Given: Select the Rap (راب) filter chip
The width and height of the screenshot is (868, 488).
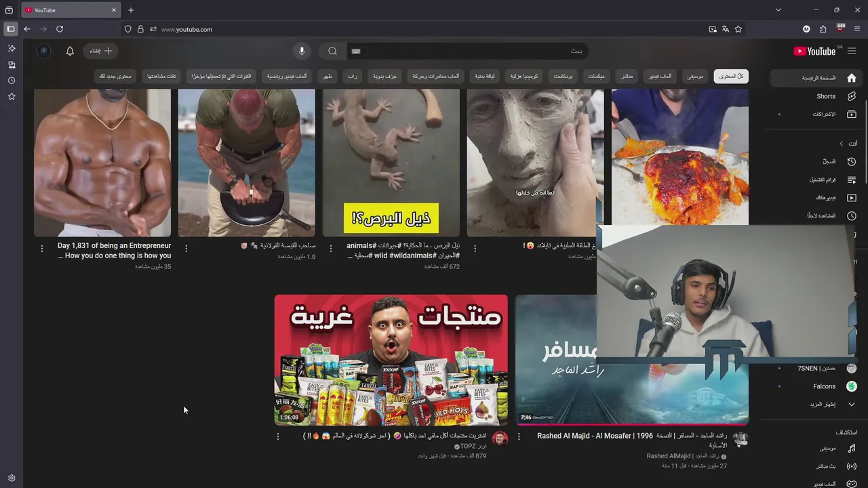Looking at the screenshot, I should 353,77.
